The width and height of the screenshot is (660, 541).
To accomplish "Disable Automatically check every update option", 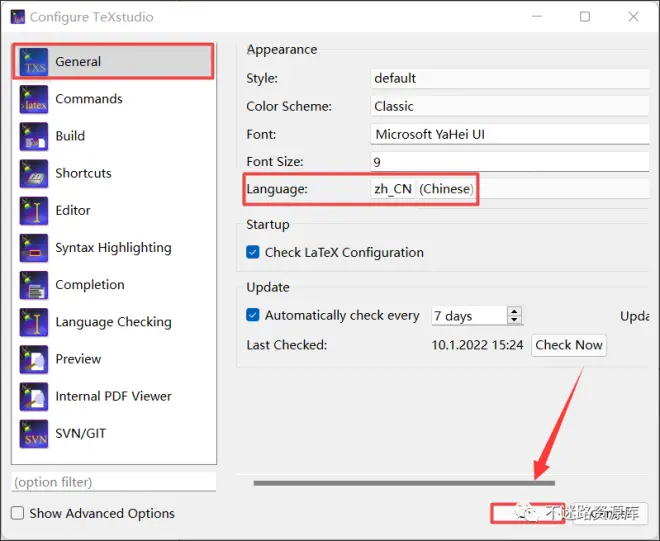I will 253,315.
